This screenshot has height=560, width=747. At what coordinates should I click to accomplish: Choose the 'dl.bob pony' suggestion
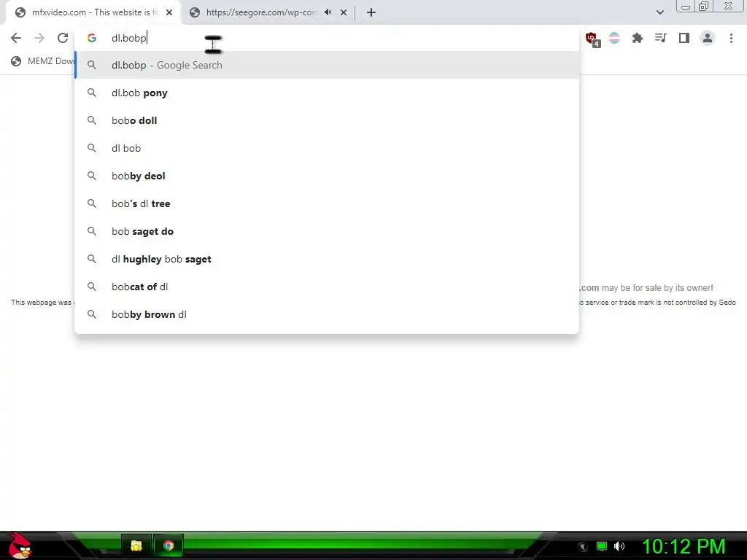click(x=327, y=93)
